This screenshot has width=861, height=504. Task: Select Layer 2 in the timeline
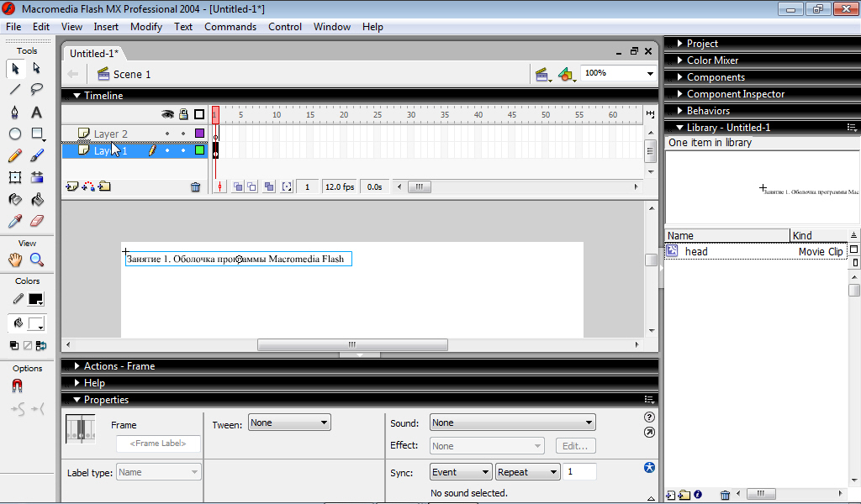(111, 134)
